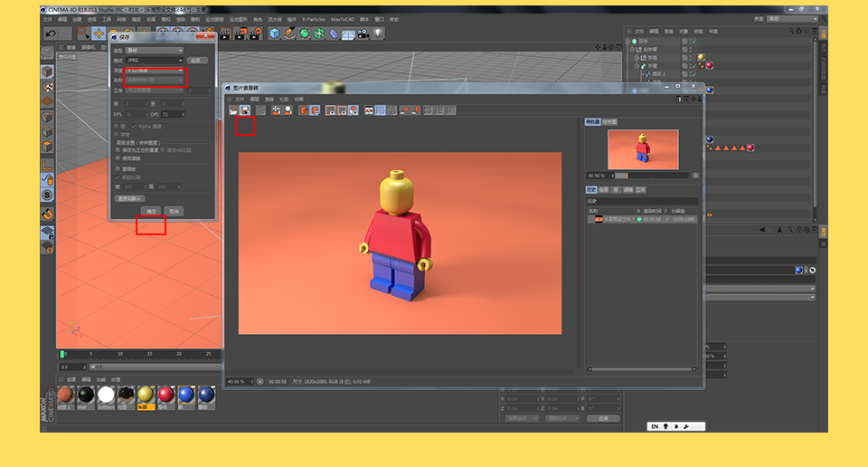Viewport: 868px width, 467px height.
Task: Click the green Subdivision Surface generator icon
Action: pyautogui.click(x=304, y=33)
